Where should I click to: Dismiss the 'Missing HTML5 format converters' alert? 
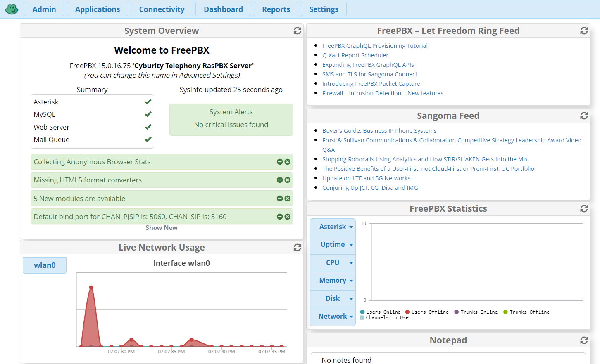tap(287, 180)
